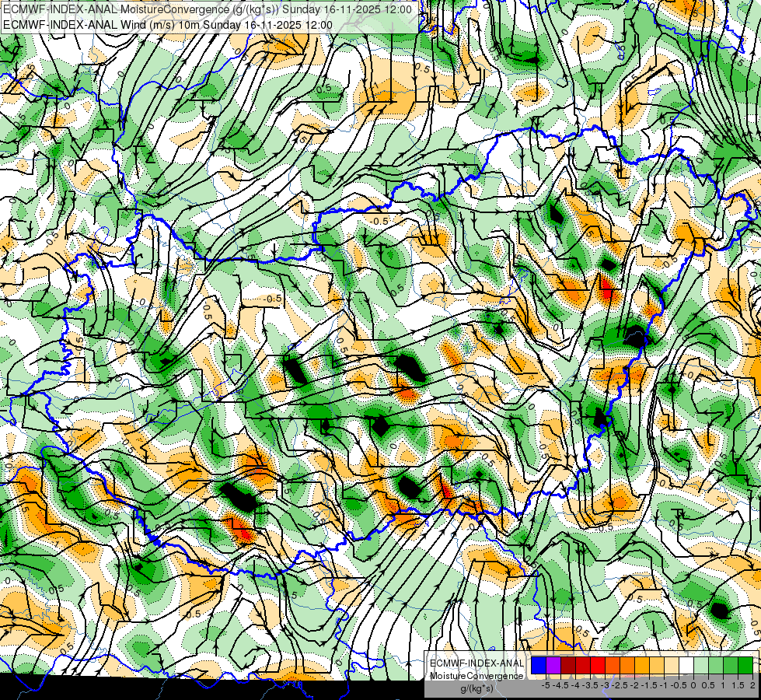
Task: Click the amber swatch (-1.5 to -1)
Action: click(x=642, y=665)
